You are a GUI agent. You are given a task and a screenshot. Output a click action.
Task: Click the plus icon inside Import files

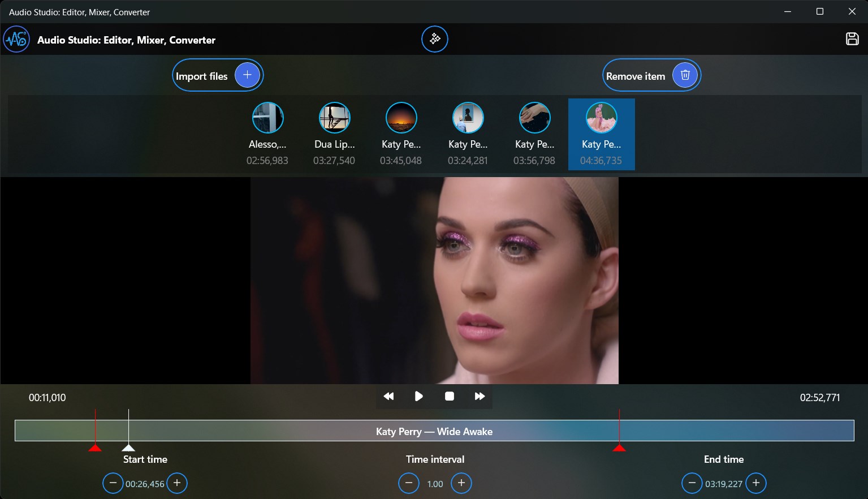point(247,74)
